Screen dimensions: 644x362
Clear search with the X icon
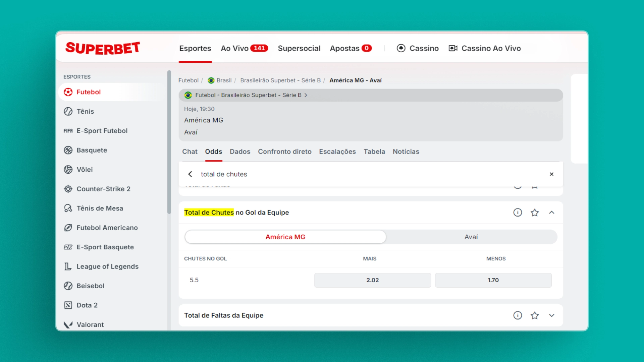click(551, 174)
